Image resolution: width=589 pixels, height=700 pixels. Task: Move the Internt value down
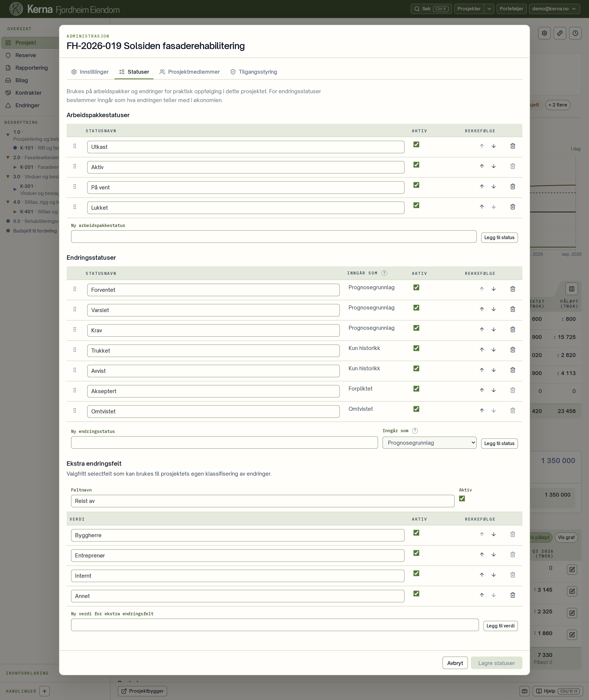point(493,575)
